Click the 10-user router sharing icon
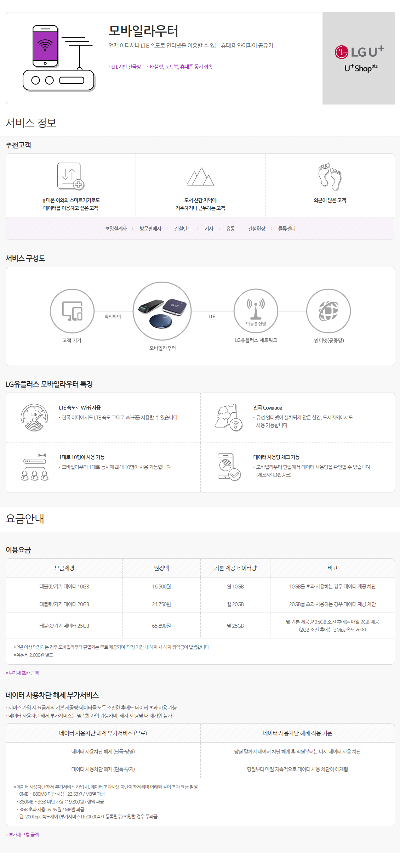The image size is (400, 868). pyautogui.click(x=34, y=467)
